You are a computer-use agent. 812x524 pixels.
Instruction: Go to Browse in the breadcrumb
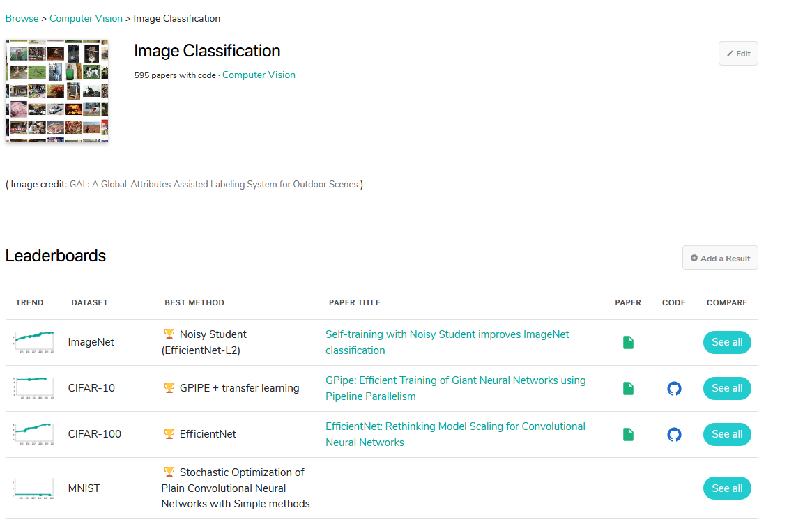pyautogui.click(x=22, y=18)
